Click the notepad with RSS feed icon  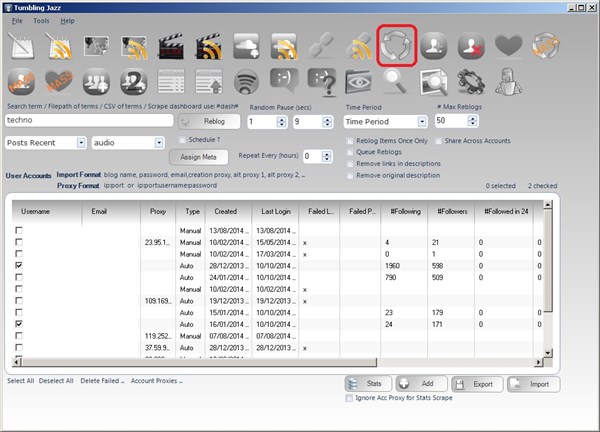point(58,46)
